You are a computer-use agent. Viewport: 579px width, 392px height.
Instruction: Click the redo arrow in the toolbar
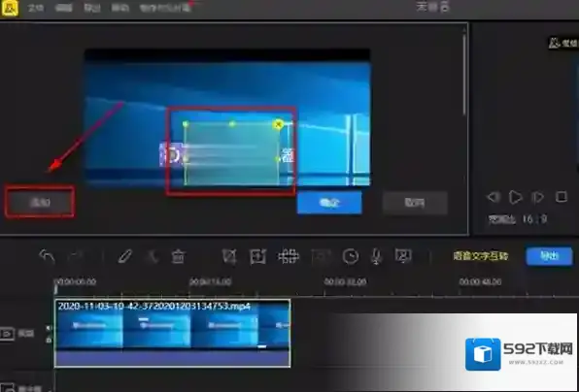click(x=77, y=256)
